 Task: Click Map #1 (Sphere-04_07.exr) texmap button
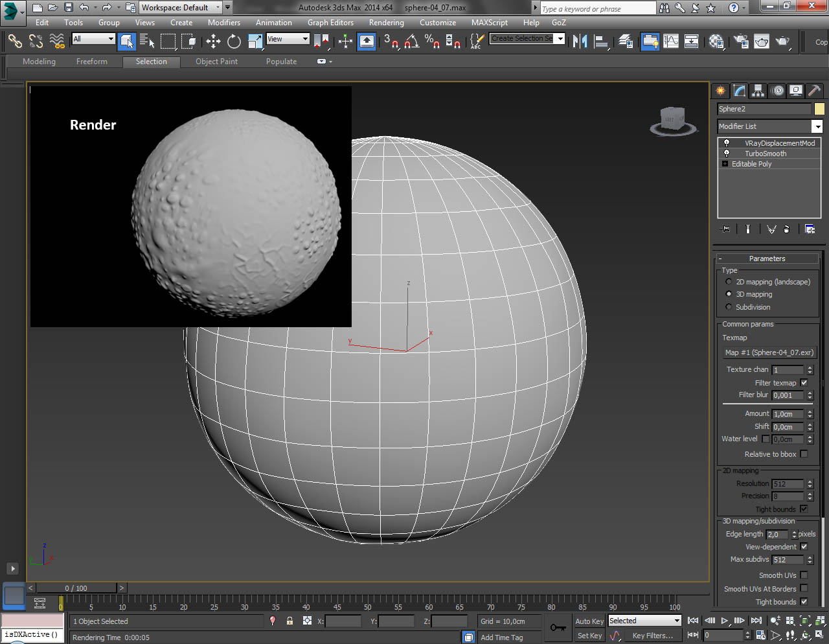tap(769, 352)
